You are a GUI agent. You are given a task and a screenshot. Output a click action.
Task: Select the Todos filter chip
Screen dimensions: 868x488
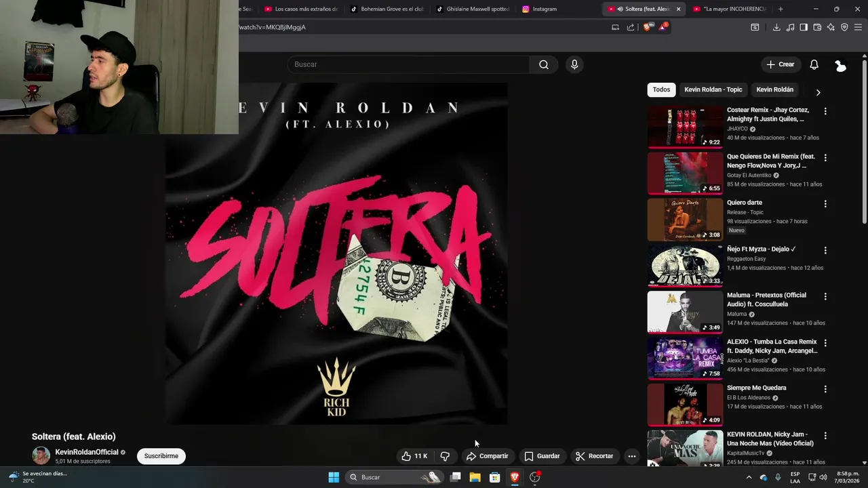pos(661,89)
